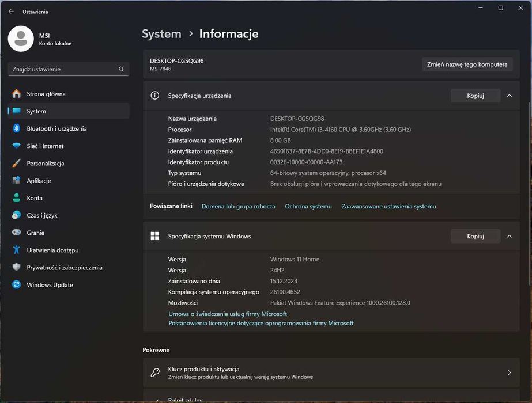
Task: Click the MS-7846 model text
Action: (x=160, y=69)
